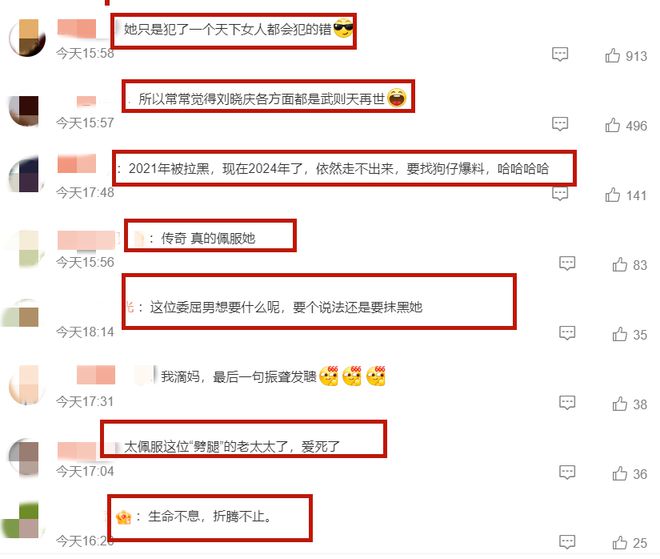Reply to the 我滴妈 comment

[567, 402]
